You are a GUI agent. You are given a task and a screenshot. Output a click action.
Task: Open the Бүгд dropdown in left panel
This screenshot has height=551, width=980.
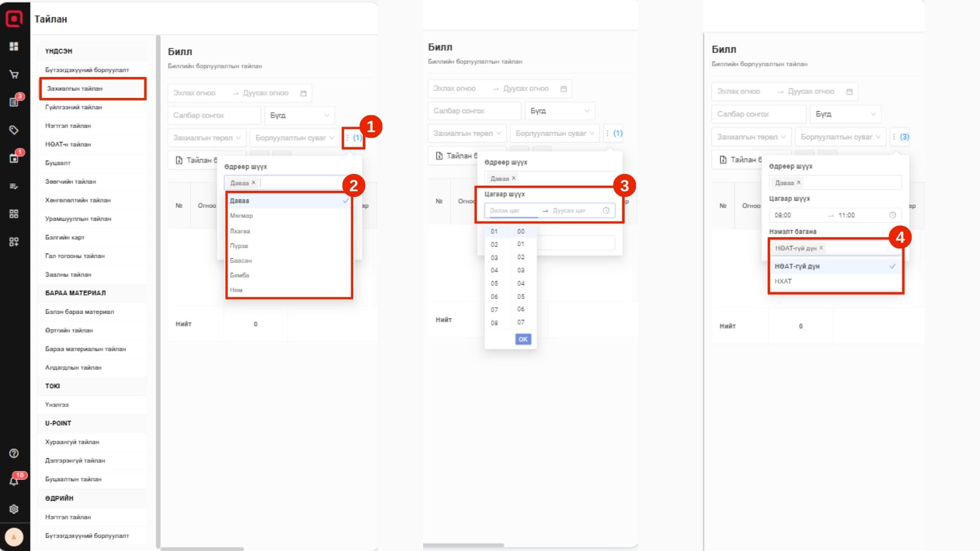(299, 115)
